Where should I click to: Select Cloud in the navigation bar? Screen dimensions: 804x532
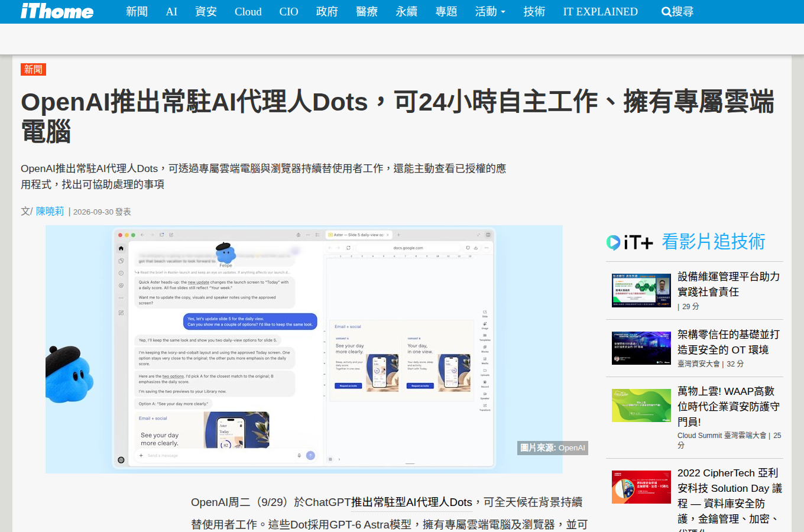pyautogui.click(x=248, y=12)
